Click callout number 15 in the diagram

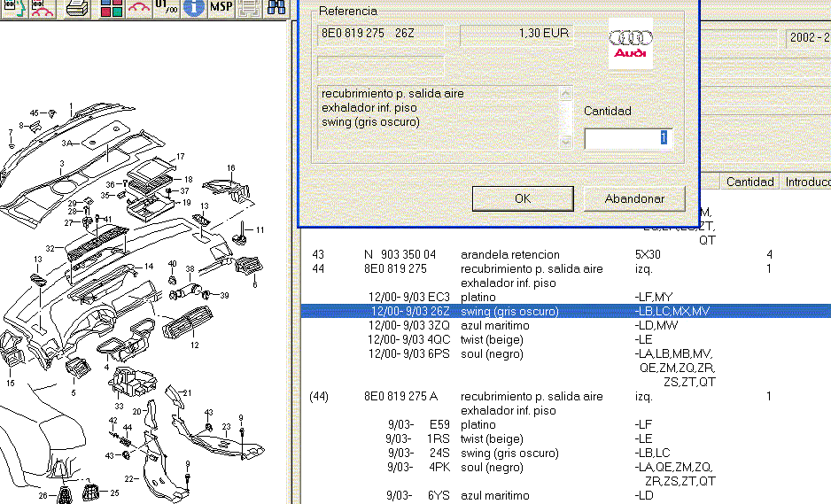pyautogui.click(x=11, y=383)
